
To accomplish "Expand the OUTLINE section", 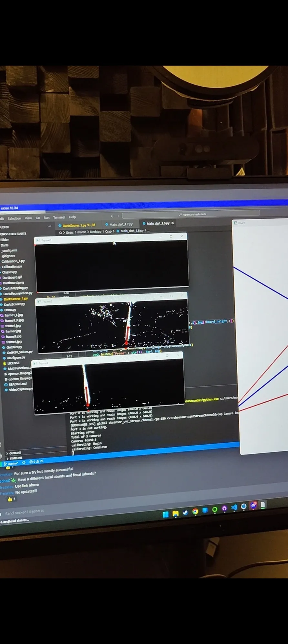I will click(x=15, y=453).
